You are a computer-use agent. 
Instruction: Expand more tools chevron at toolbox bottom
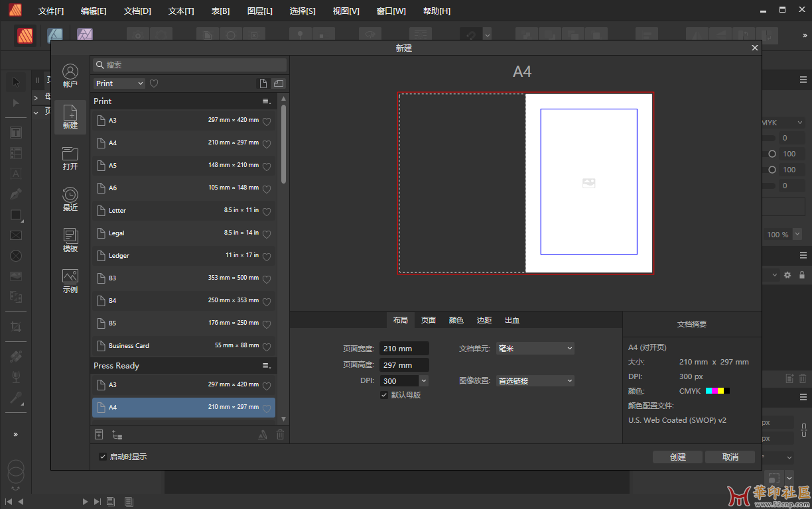(x=16, y=434)
